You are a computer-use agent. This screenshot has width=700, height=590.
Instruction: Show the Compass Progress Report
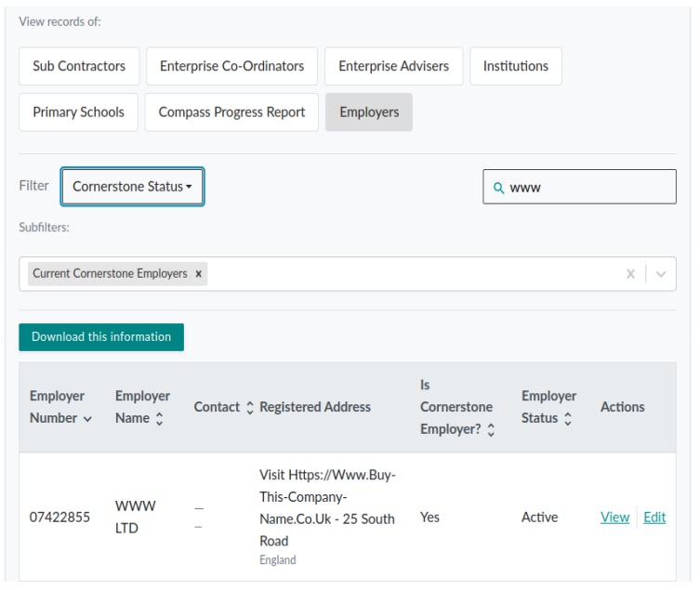tap(231, 112)
